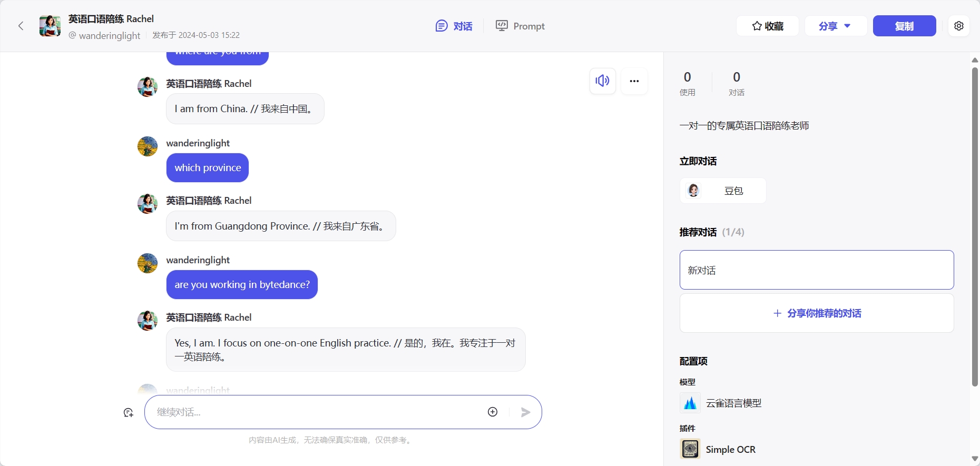Click the plus attachment icon in input
This screenshot has height=466, width=980.
point(493,412)
